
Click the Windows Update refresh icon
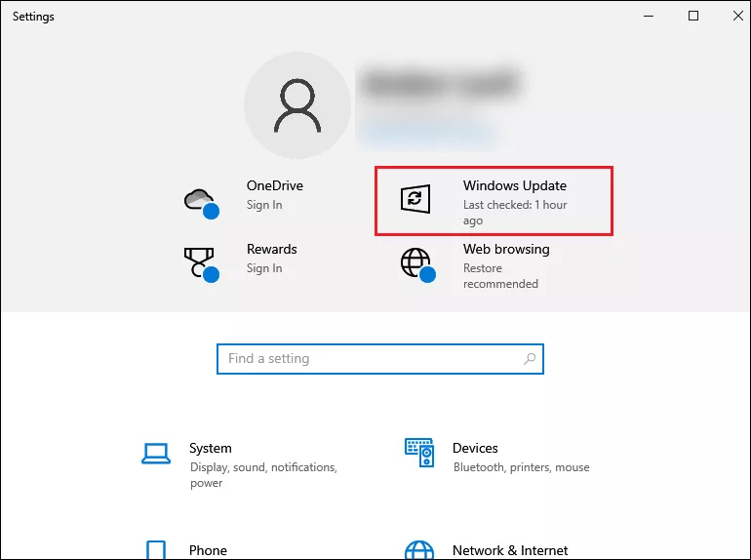415,198
